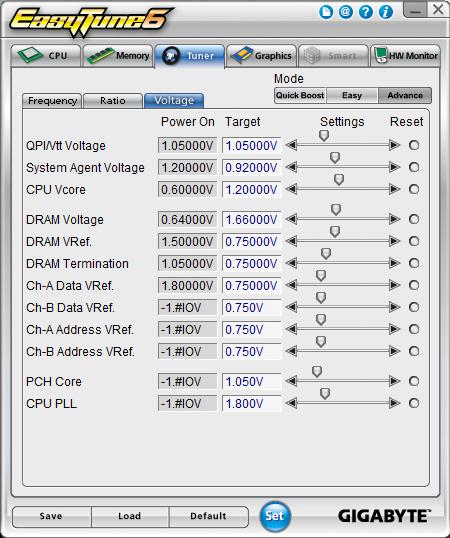Image resolution: width=450 pixels, height=538 pixels.
Task: Minimize the EasyTune6 window
Action: 415,10
